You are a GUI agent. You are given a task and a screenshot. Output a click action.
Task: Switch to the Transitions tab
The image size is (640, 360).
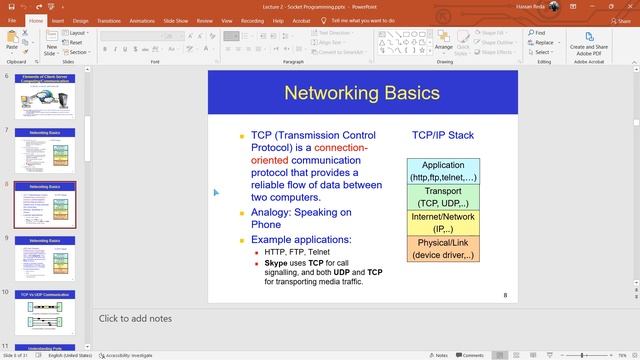click(x=109, y=20)
